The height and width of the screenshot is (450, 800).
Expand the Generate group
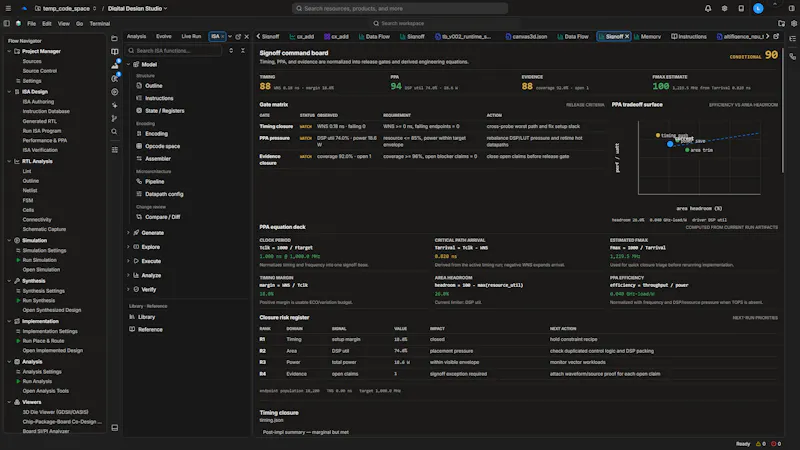point(129,233)
